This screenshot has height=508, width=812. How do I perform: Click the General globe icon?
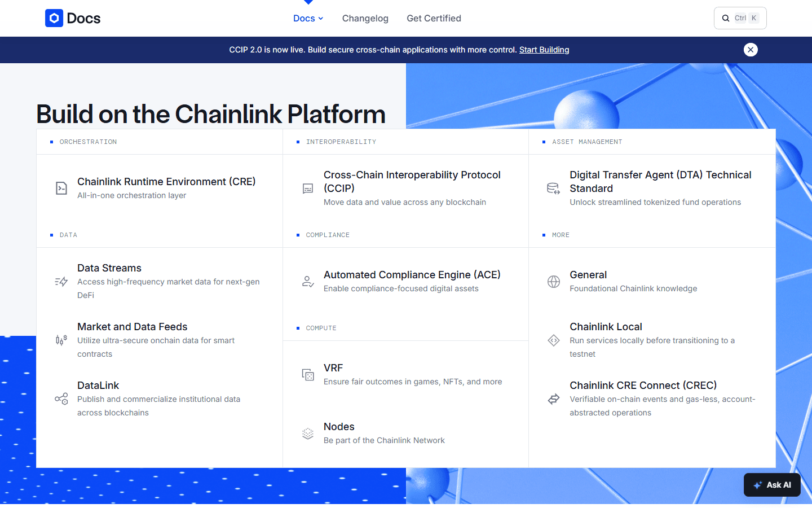click(554, 282)
